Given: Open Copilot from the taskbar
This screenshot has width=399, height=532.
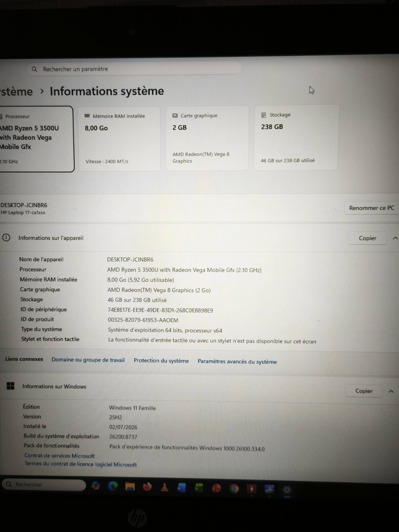Looking at the screenshot, I should click(96, 486).
